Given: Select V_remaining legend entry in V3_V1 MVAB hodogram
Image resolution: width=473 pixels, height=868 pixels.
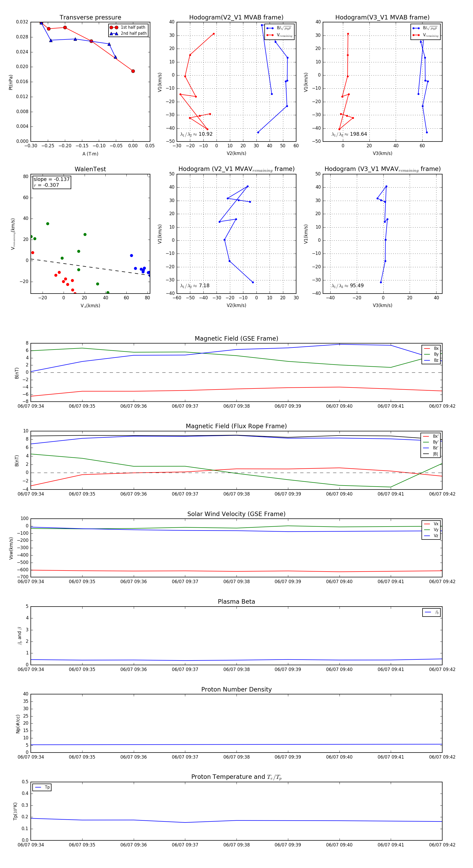Looking at the screenshot, I should tap(425, 35).
